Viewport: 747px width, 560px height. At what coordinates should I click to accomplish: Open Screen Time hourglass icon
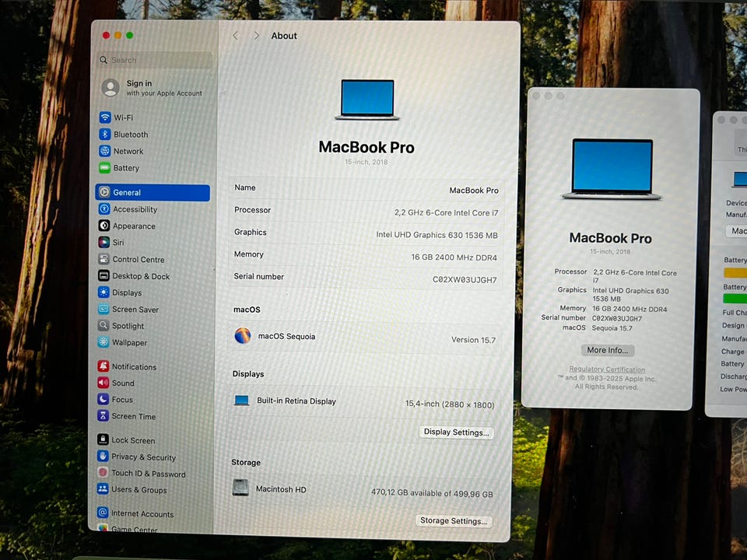pos(103,415)
